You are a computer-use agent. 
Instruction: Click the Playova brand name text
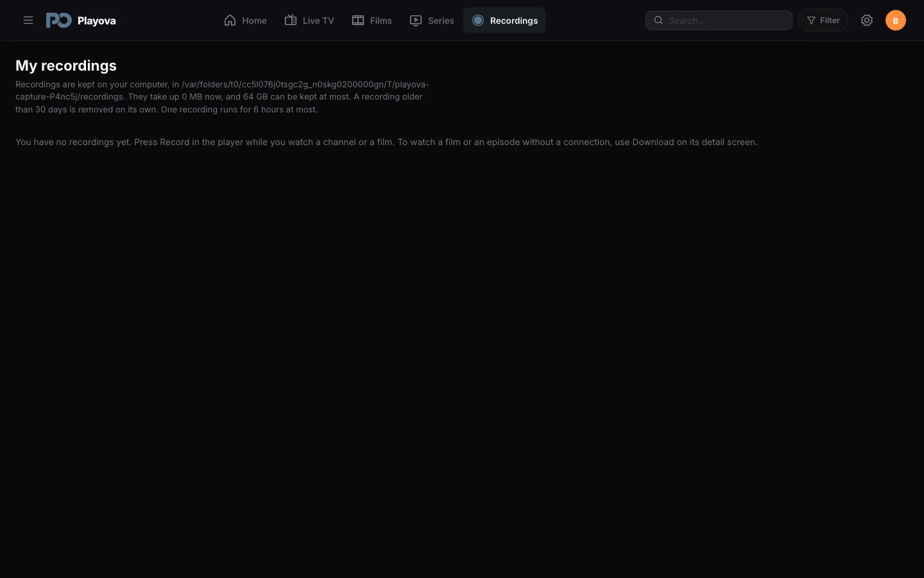tap(96, 21)
